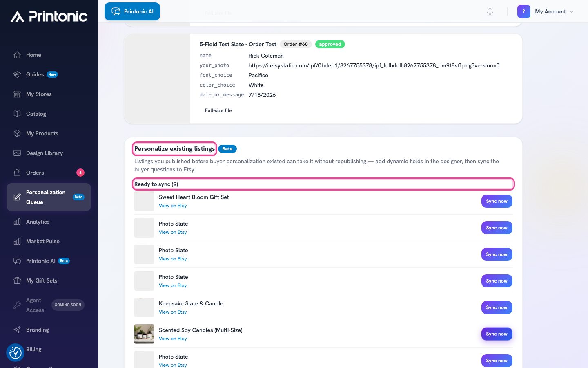
Task: Click Scented Soy Candles product thumbnail
Action: point(144,334)
